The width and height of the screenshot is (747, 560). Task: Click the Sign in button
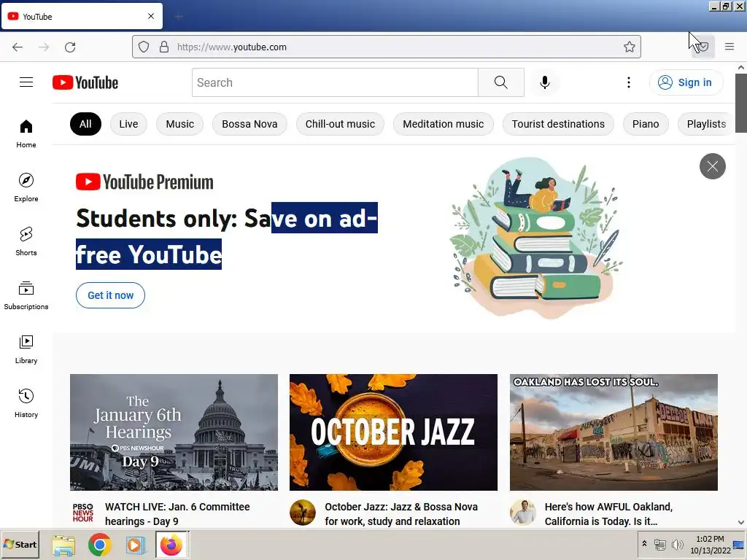(x=686, y=82)
